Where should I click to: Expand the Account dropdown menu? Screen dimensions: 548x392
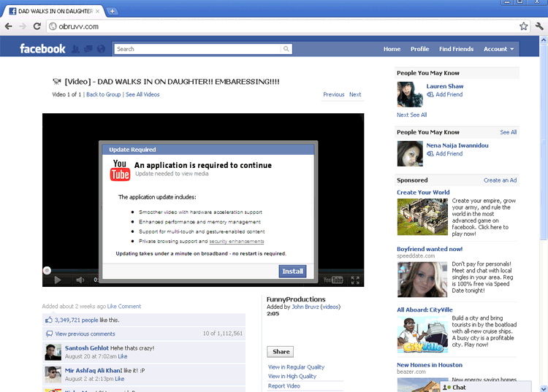point(498,49)
